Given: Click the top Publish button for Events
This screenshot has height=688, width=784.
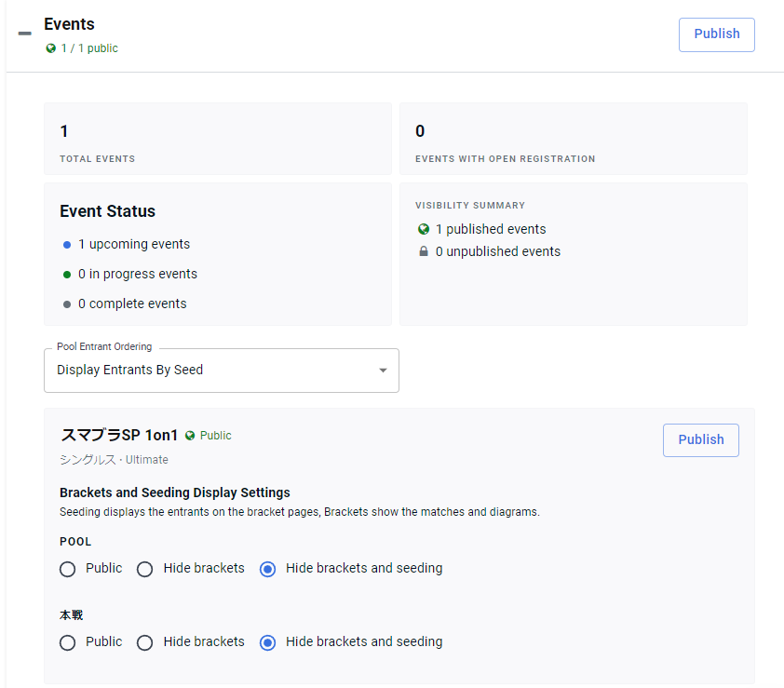Looking at the screenshot, I should point(716,34).
